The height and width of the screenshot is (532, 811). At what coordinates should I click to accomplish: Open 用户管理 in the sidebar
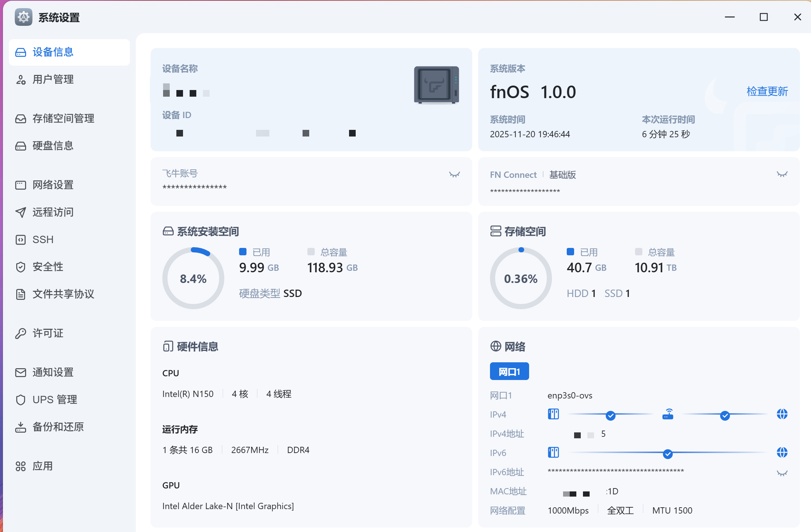click(x=53, y=79)
